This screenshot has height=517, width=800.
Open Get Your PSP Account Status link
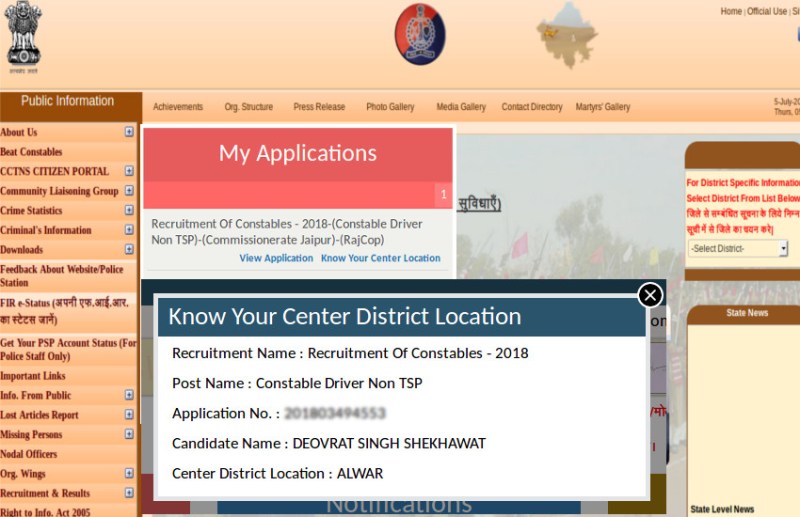point(68,349)
